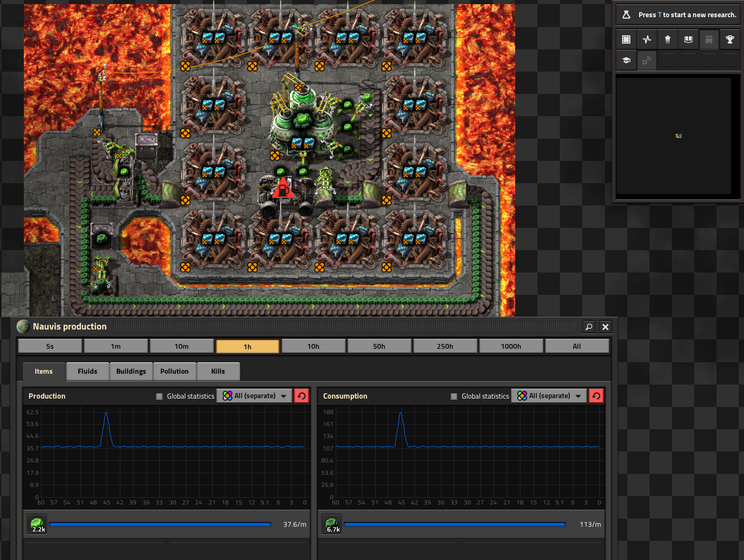
Task: Enable Global statistics for Production
Action: tap(159, 396)
